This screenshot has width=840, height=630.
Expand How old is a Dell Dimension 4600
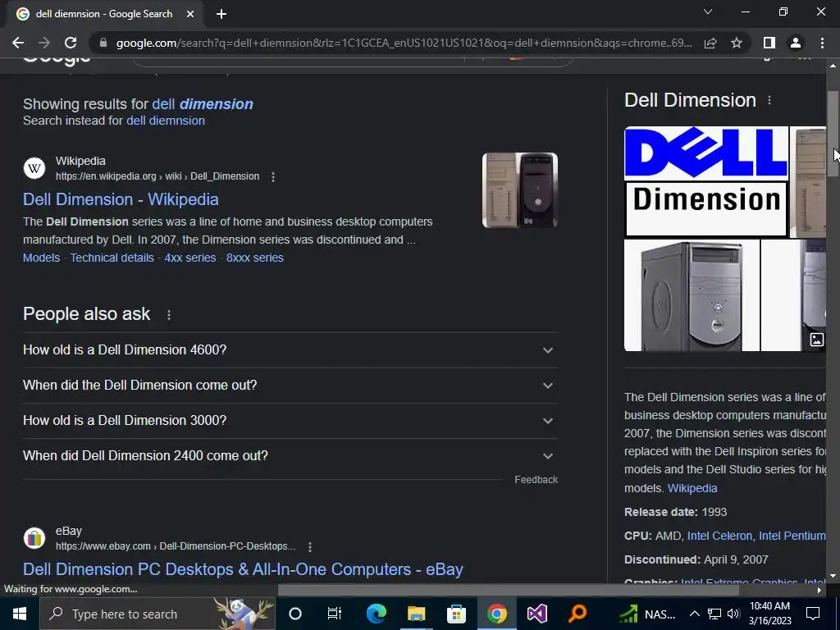coord(290,349)
